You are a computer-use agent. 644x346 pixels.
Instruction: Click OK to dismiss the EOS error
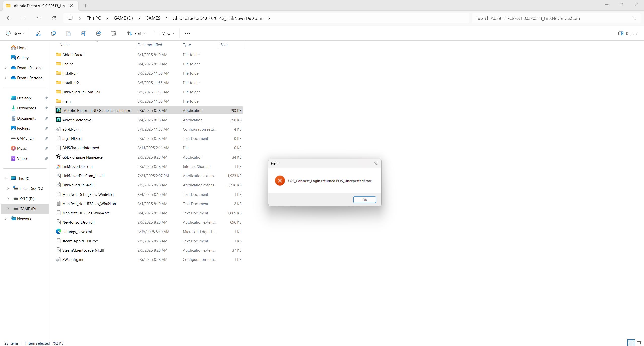(364, 199)
